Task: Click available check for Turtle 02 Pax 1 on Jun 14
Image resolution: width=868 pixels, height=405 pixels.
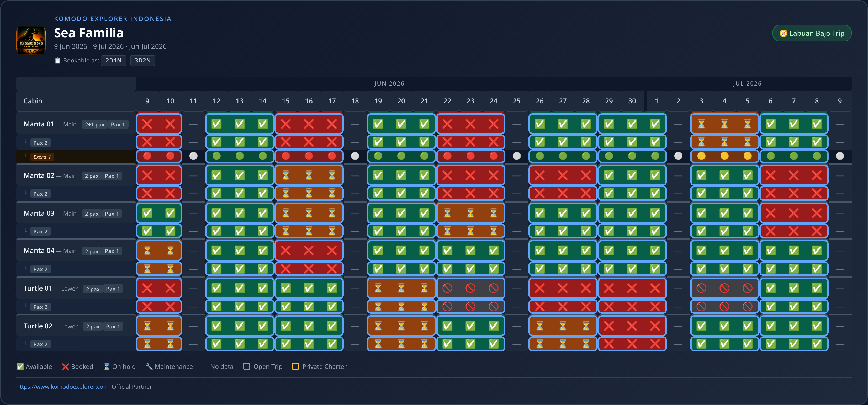Action: pos(262,326)
